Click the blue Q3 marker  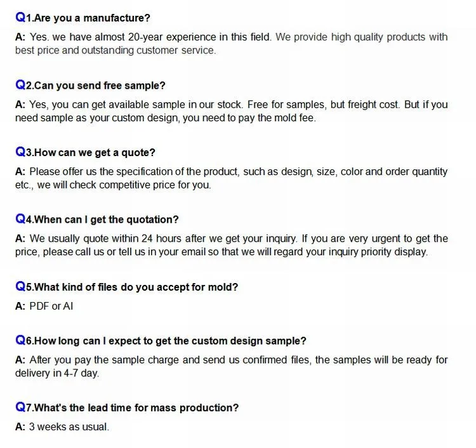click(23, 153)
